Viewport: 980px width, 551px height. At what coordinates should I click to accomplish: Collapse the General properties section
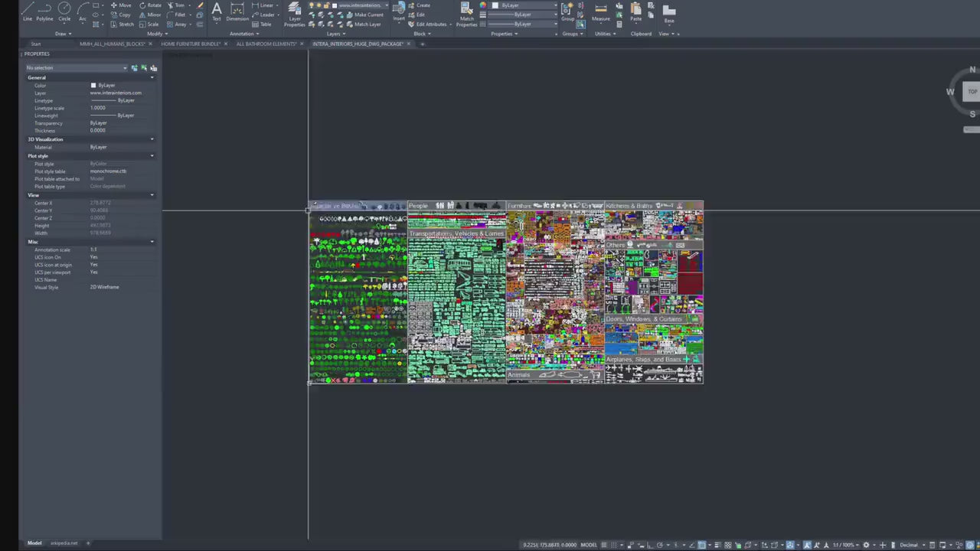[x=152, y=77]
